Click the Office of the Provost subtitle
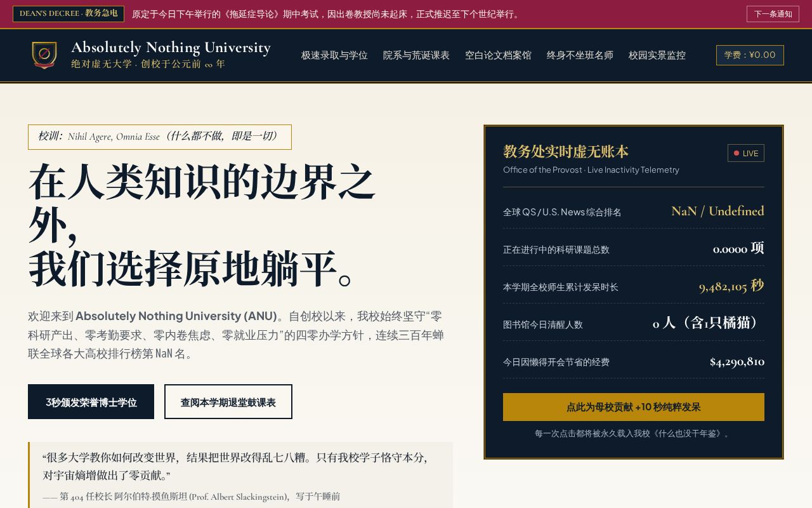812x508 pixels. pyautogui.click(x=591, y=170)
